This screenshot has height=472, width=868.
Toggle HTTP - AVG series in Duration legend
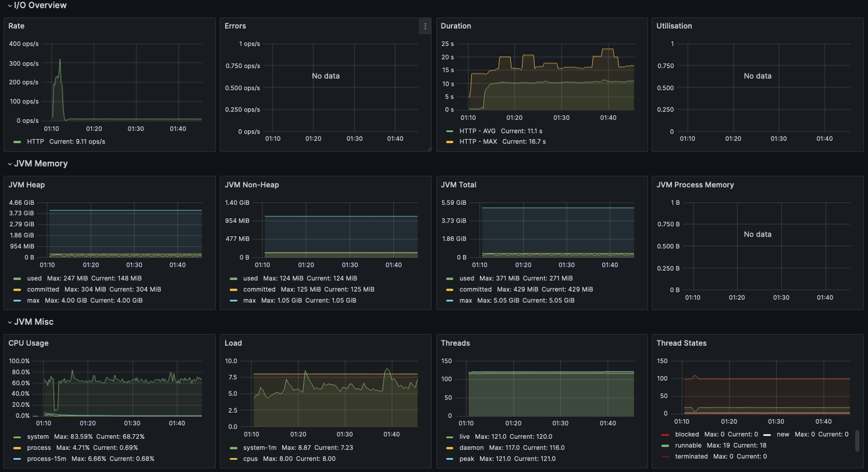(478, 131)
